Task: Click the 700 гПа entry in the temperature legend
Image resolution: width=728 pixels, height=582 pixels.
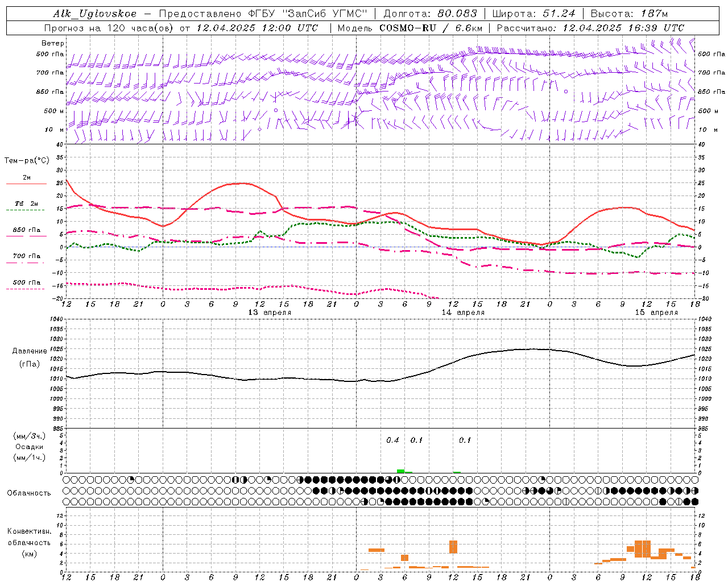Action: pos(27,256)
